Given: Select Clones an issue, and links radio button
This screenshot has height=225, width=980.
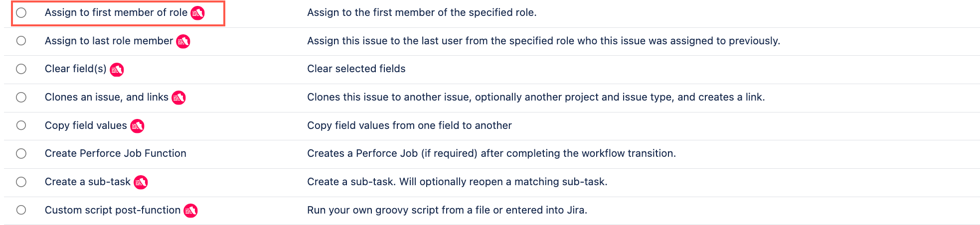Looking at the screenshot, I should tap(21, 97).
